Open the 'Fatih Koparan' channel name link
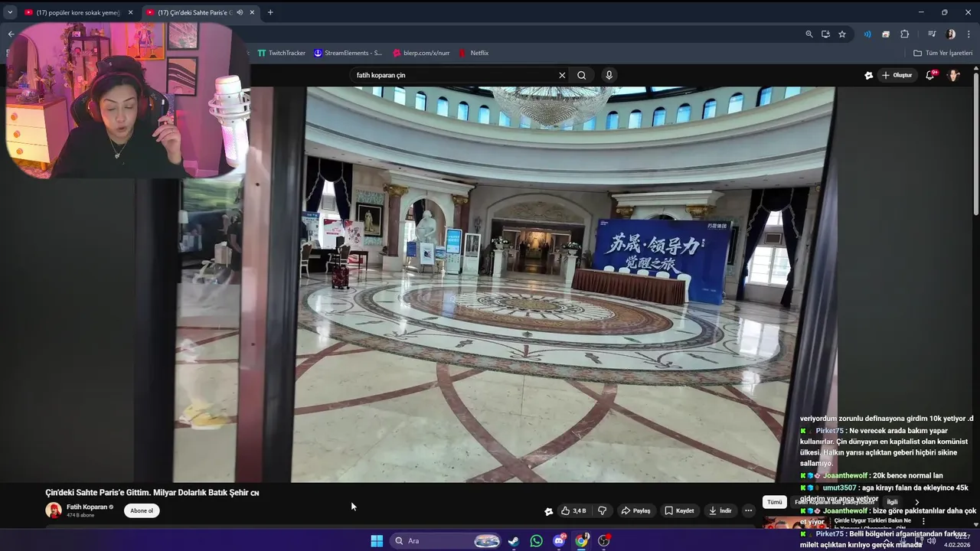 click(x=87, y=507)
